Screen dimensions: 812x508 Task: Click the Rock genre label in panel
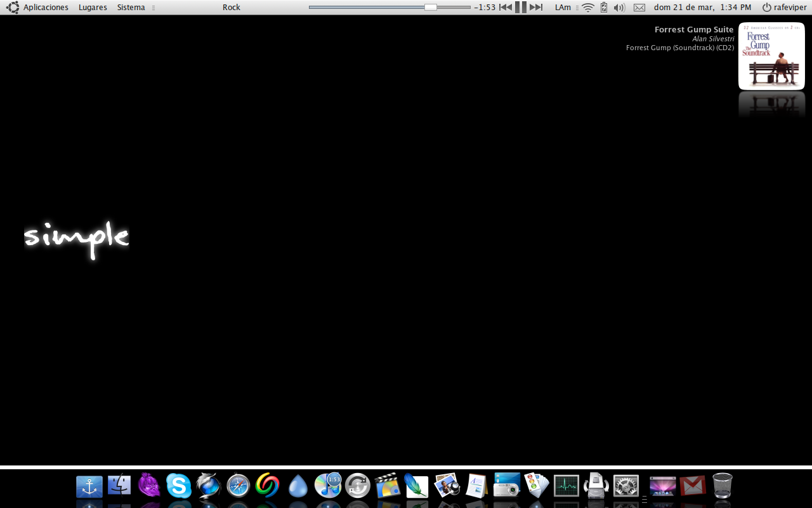point(232,8)
